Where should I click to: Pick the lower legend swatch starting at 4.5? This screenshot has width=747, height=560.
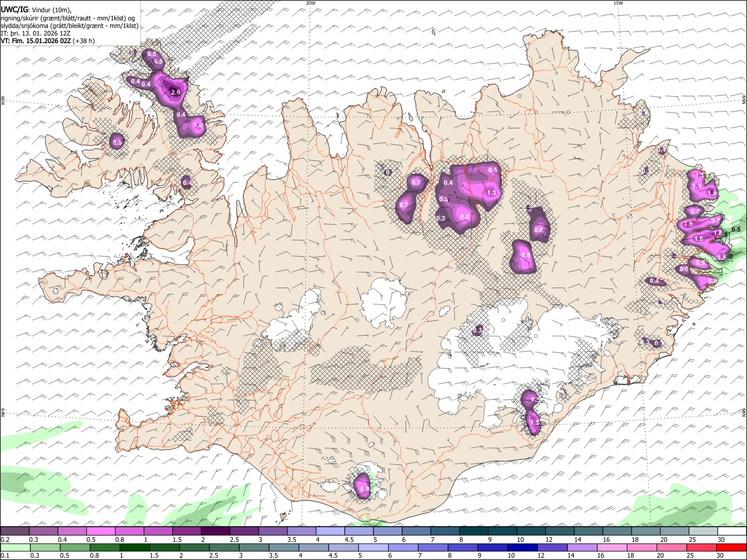coord(343,548)
